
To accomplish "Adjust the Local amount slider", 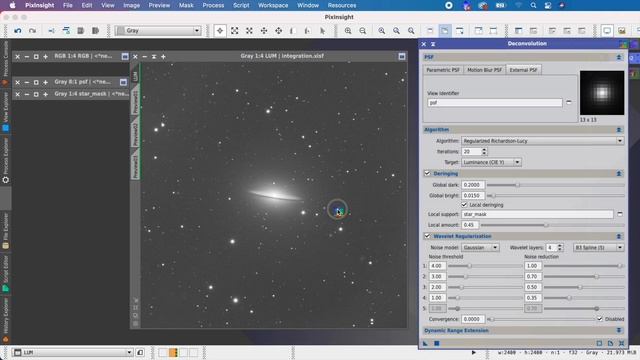I will point(553,225).
